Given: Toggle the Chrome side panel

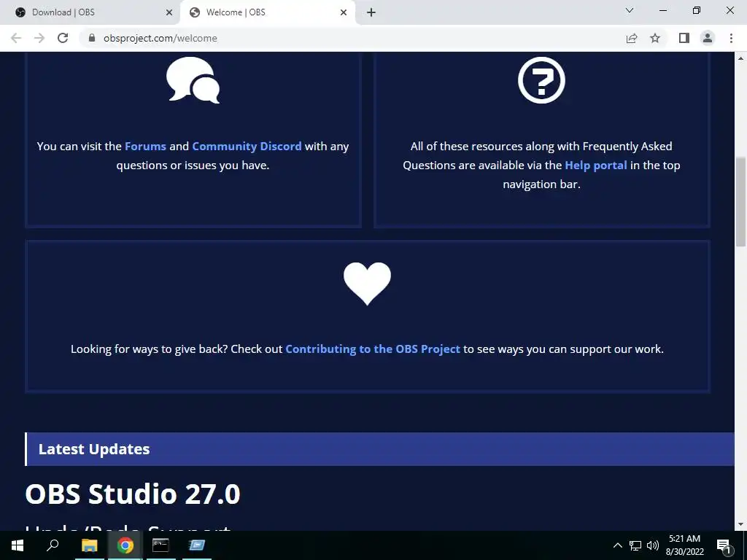Looking at the screenshot, I should (684, 38).
